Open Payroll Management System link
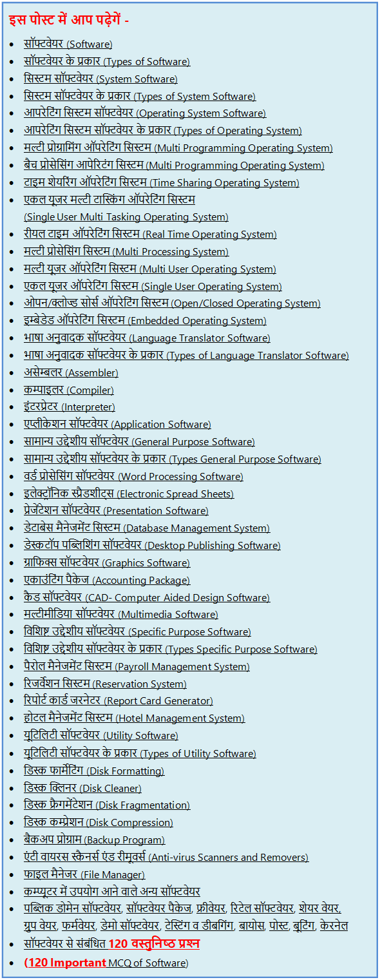 click(x=137, y=666)
